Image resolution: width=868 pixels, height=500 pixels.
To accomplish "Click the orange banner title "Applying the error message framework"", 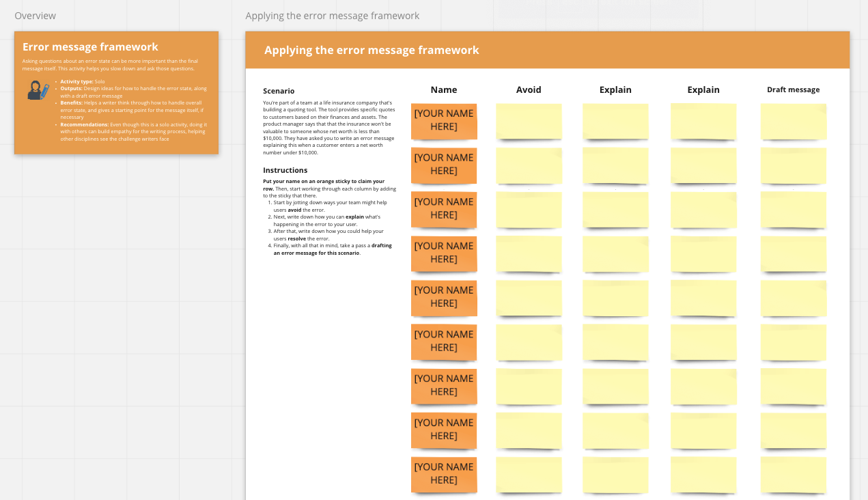I will coord(372,50).
